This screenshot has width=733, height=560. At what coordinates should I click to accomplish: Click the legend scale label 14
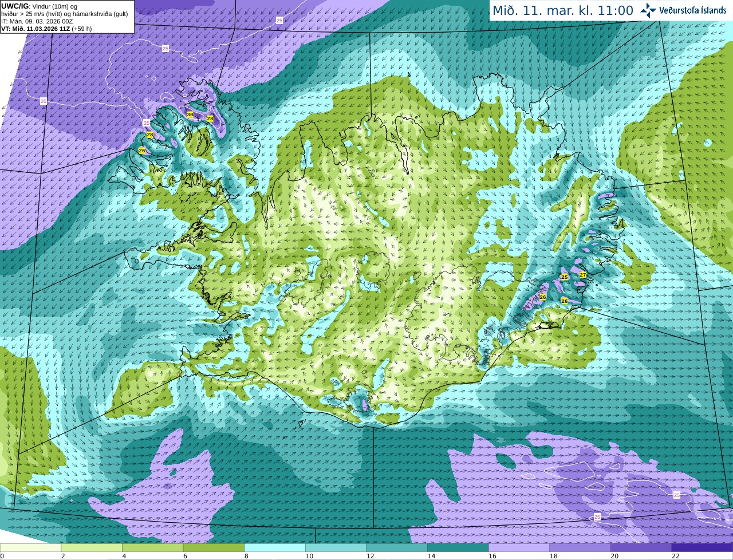point(431,556)
